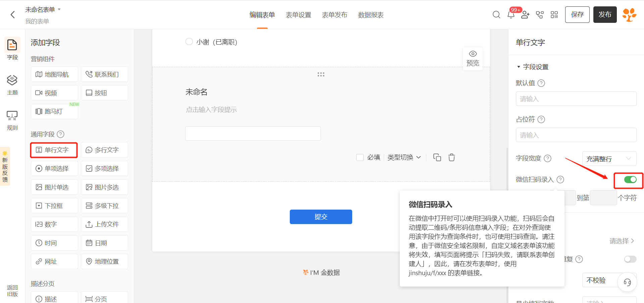
Task: Click the 默认值 default value input
Action: point(576,99)
